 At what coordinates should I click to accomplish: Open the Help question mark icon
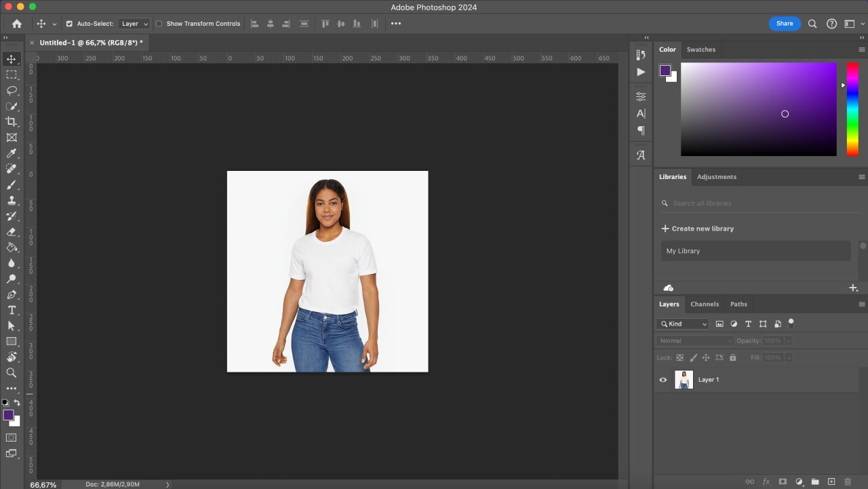tap(831, 24)
